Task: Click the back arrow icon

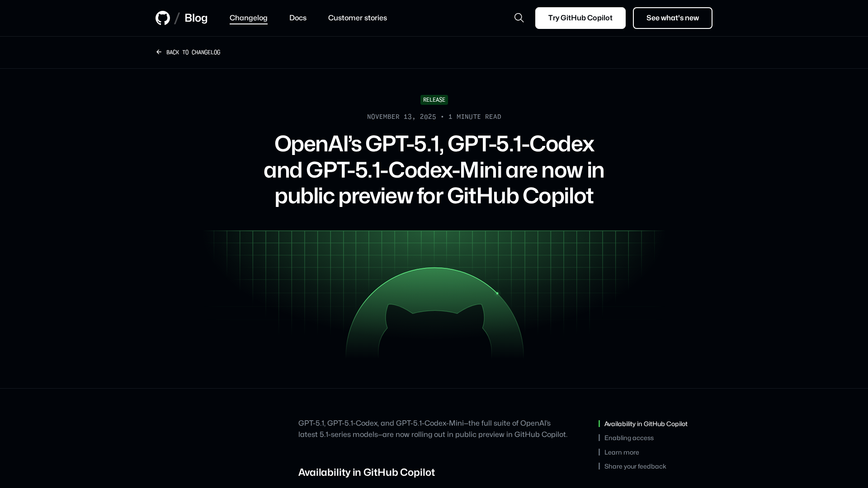Action: [x=159, y=52]
